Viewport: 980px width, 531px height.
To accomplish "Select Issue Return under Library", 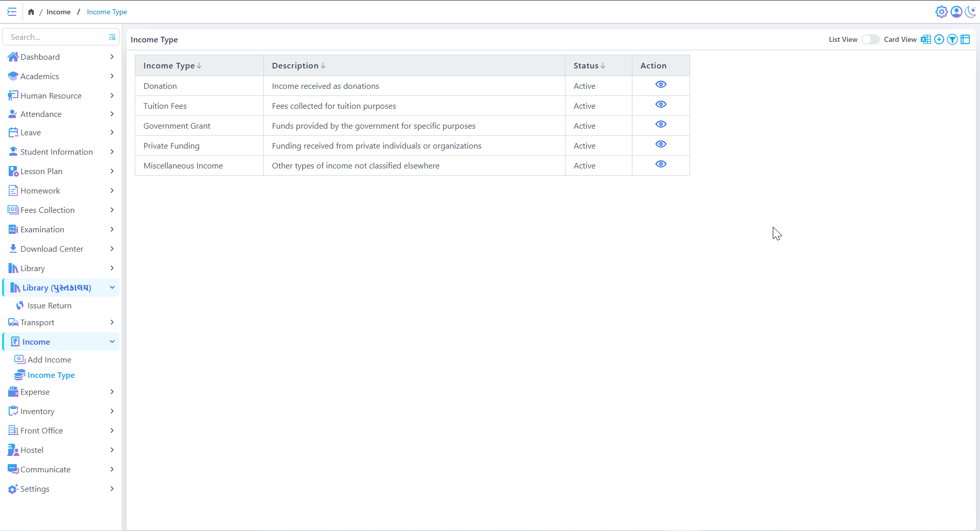I will [49, 305].
